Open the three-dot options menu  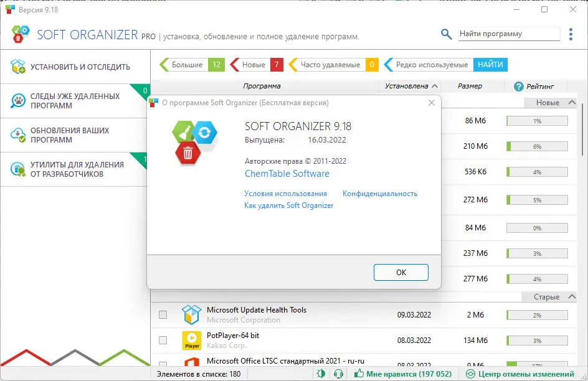click(x=571, y=34)
